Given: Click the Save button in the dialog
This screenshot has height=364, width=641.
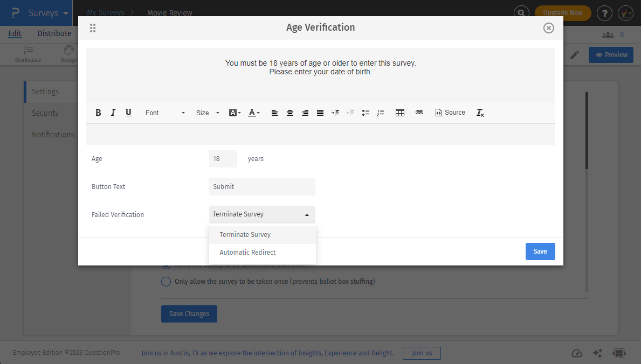Looking at the screenshot, I should pos(540,251).
